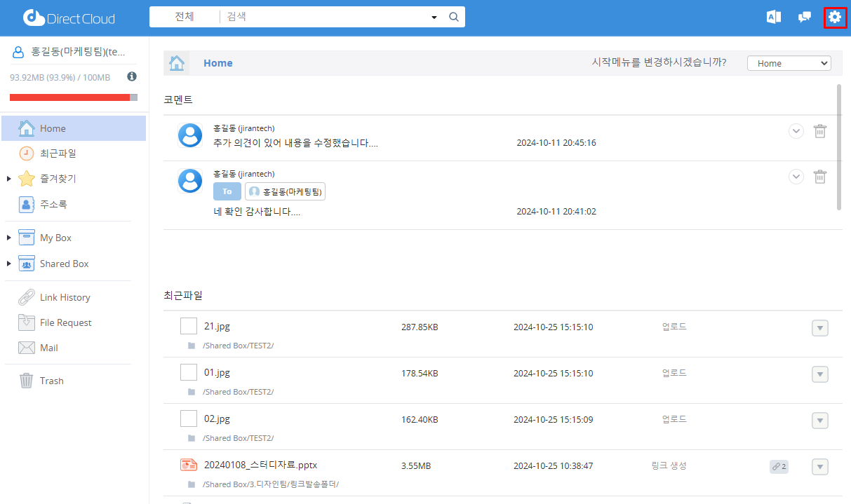Select the checkbox for 21.jpg

(x=189, y=326)
